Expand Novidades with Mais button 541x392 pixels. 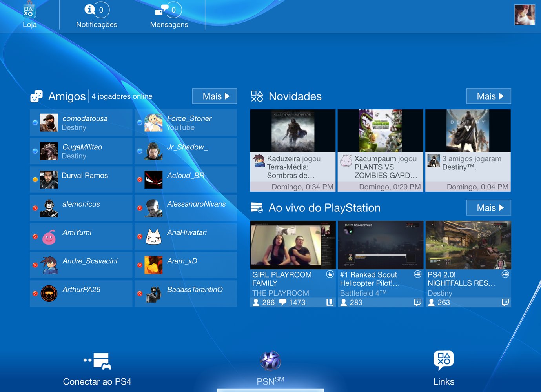tap(489, 96)
